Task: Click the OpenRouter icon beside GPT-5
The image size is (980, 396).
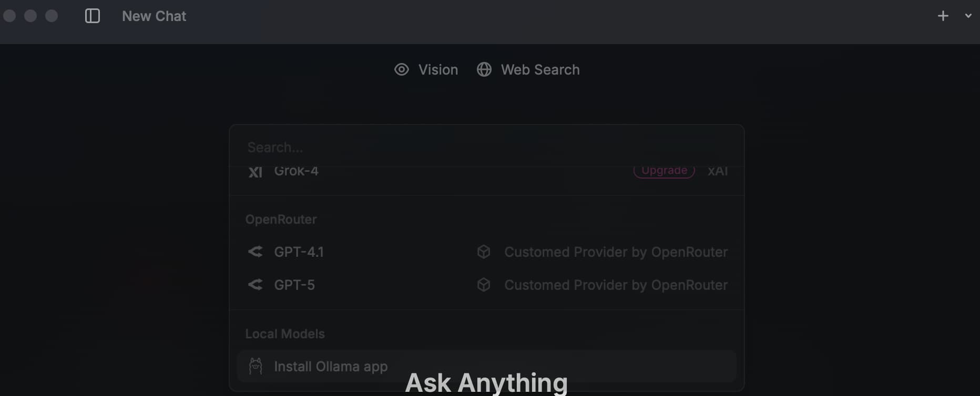Action: point(256,285)
